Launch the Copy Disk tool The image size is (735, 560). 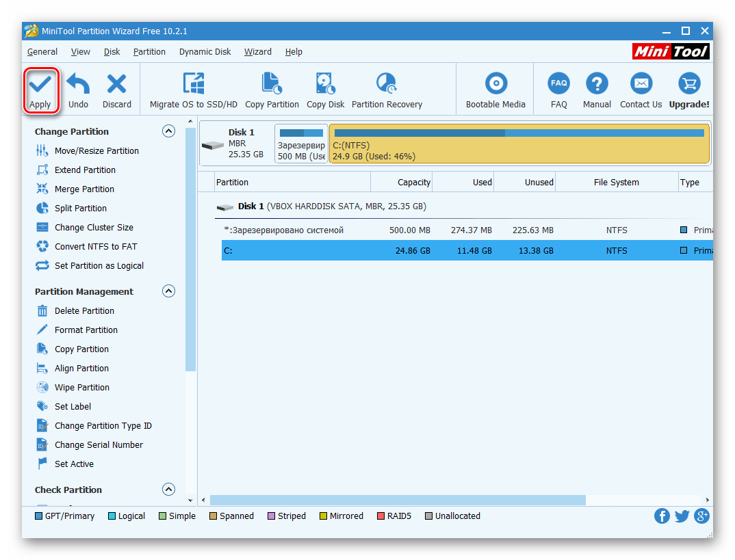325,85
